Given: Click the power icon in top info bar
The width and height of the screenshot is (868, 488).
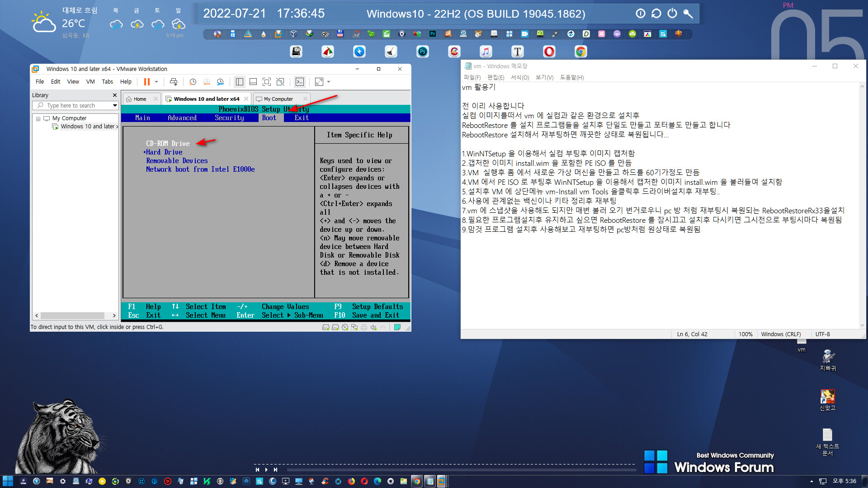Looking at the screenshot, I should pos(672,14).
